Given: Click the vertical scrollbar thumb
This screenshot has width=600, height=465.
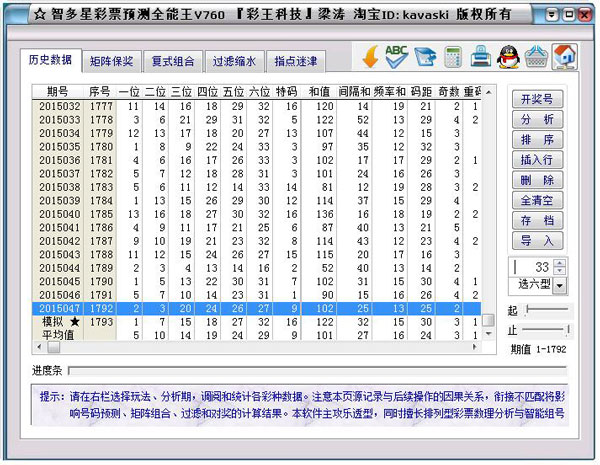Looking at the screenshot, I should 488,320.
